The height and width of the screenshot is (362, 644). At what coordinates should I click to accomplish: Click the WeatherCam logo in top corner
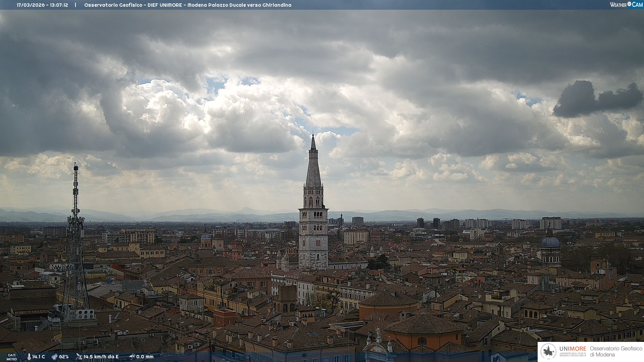pyautogui.click(x=626, y=5)
